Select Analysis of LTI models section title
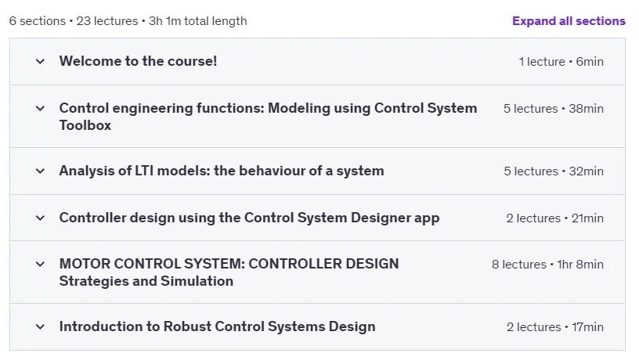Viewport: 639px width, 364px height. (x=222, y=171)
